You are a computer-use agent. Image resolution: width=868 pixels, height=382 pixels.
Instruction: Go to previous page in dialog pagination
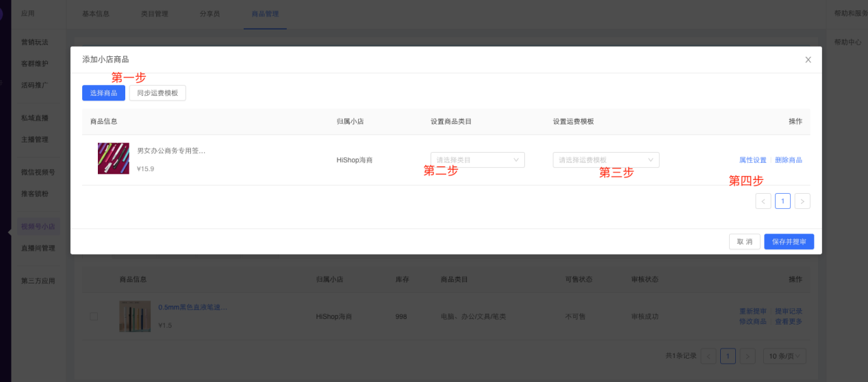(763, 201)
